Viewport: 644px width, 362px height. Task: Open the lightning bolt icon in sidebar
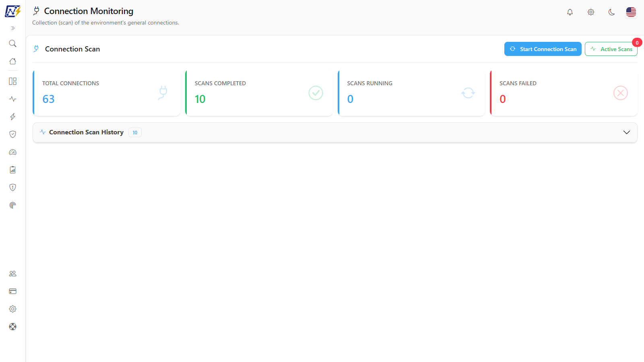[x=13, y=117]
